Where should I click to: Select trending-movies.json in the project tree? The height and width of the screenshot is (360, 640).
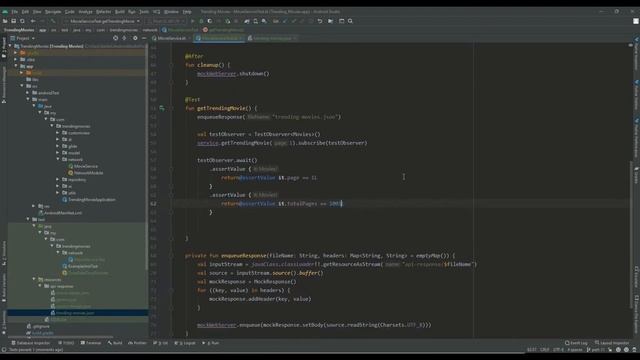[72, 313]
